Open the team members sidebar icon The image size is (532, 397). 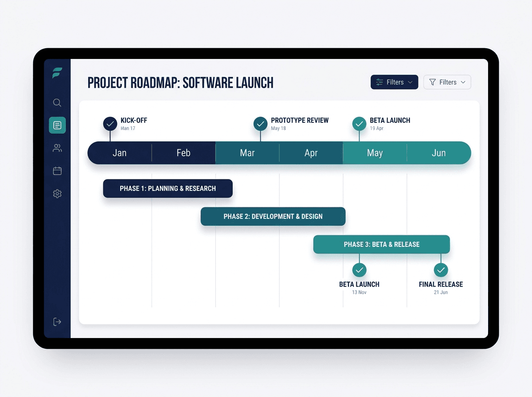tap(57, 148)
